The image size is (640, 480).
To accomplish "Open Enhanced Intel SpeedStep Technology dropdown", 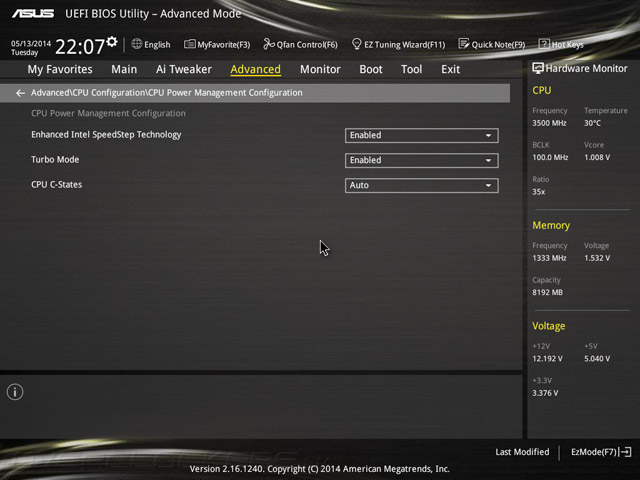I will [x=421, y=136].
